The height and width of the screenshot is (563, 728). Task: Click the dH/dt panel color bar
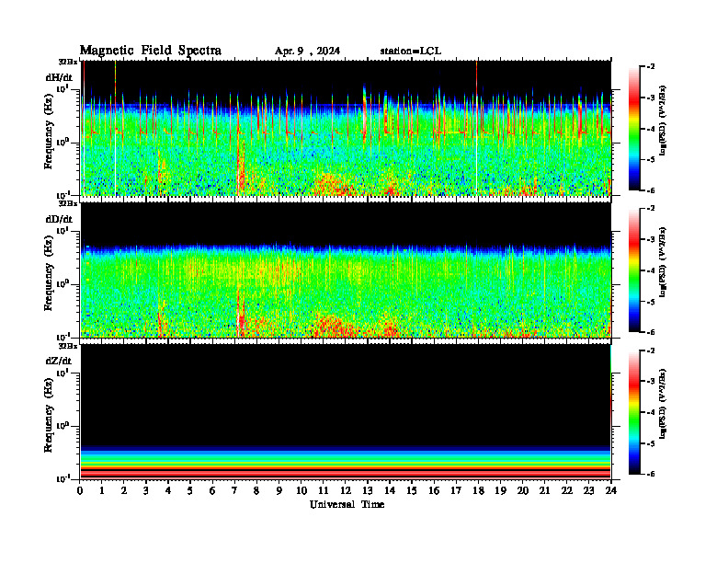[x=634, y=128]
